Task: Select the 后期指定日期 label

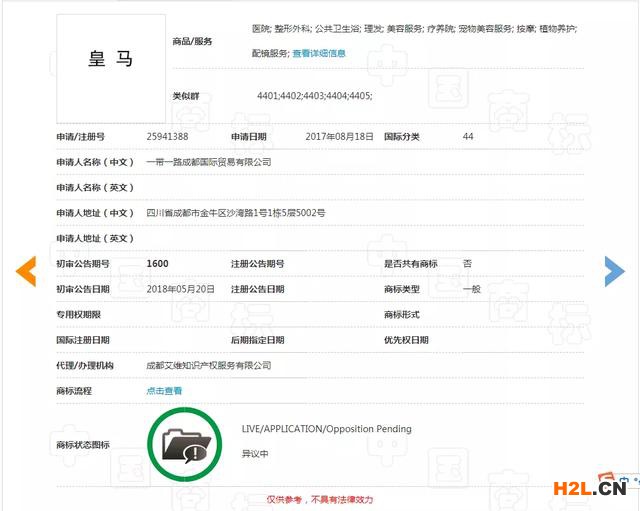Action: [x=258, y=340]
